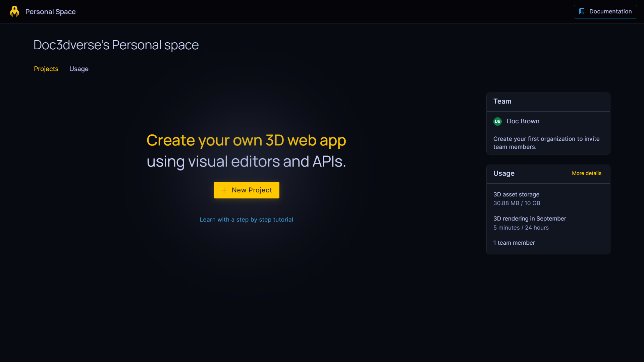Click the 'Doc3dverse's Personal space' title
This screenshot has width=644, height=362.
pyautogui.click(x=116, y=45)
